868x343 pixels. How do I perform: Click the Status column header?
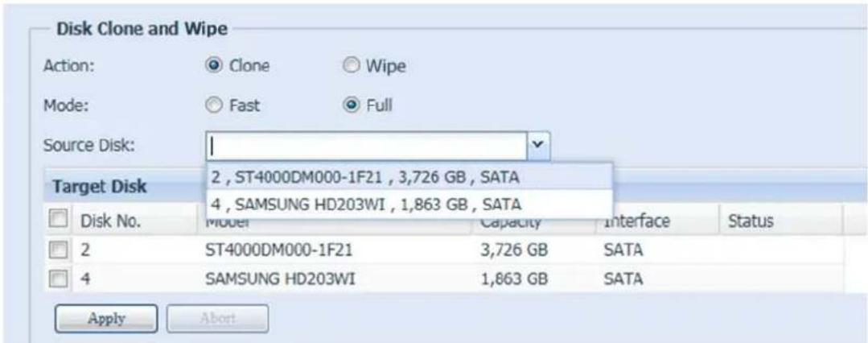click(x=751, y=221)
